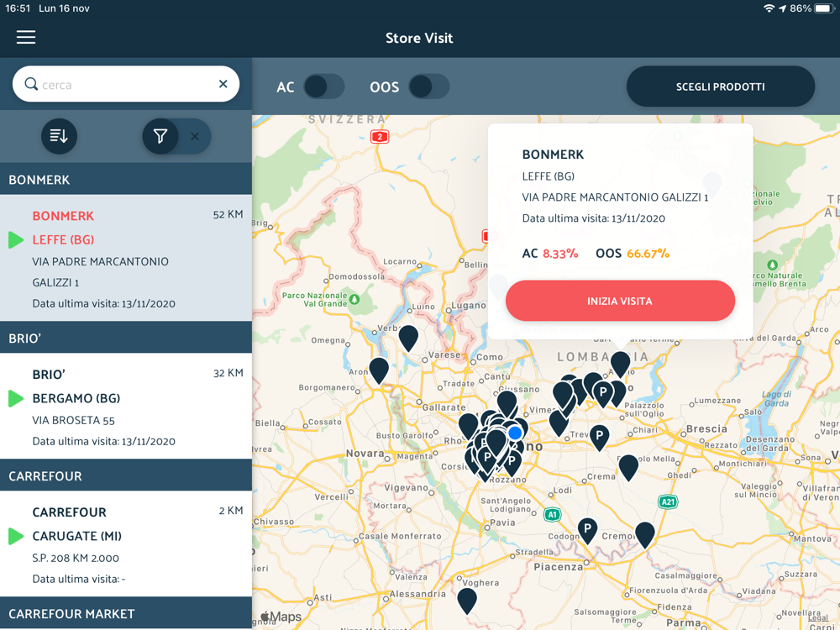
Task: Clear the search field with X
Action: click(223, 83)
